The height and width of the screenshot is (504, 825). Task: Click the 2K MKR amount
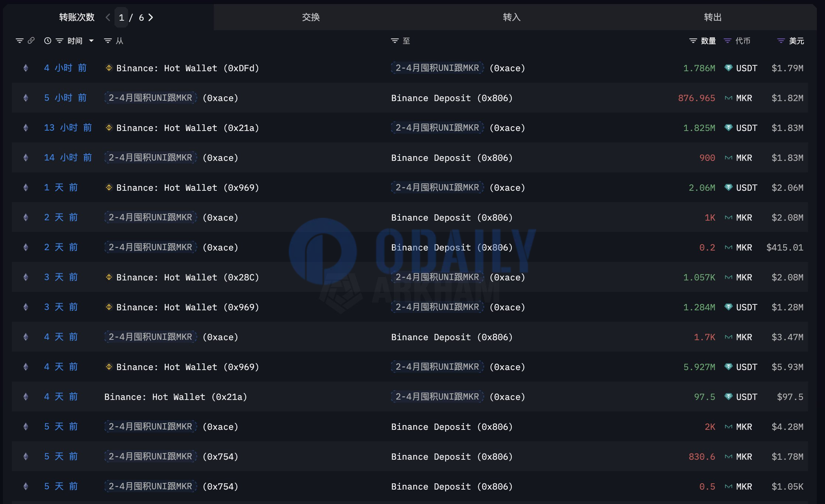click(710, 427)
